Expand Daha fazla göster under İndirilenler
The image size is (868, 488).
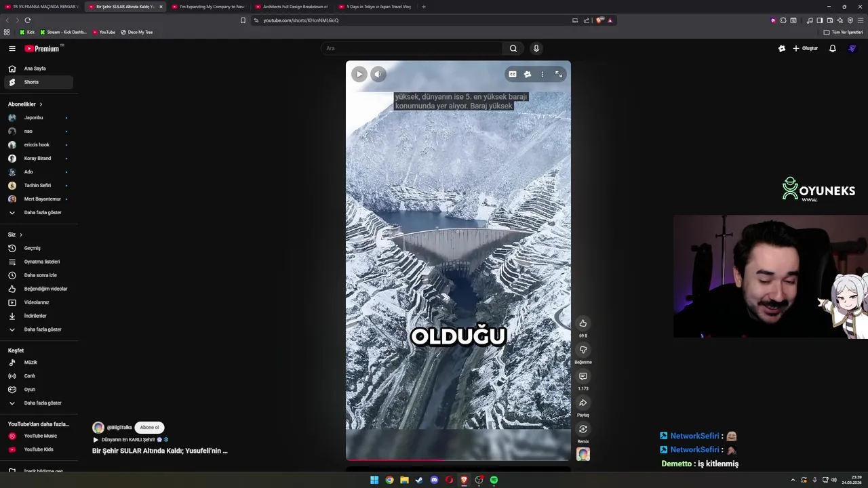point(38,329)
